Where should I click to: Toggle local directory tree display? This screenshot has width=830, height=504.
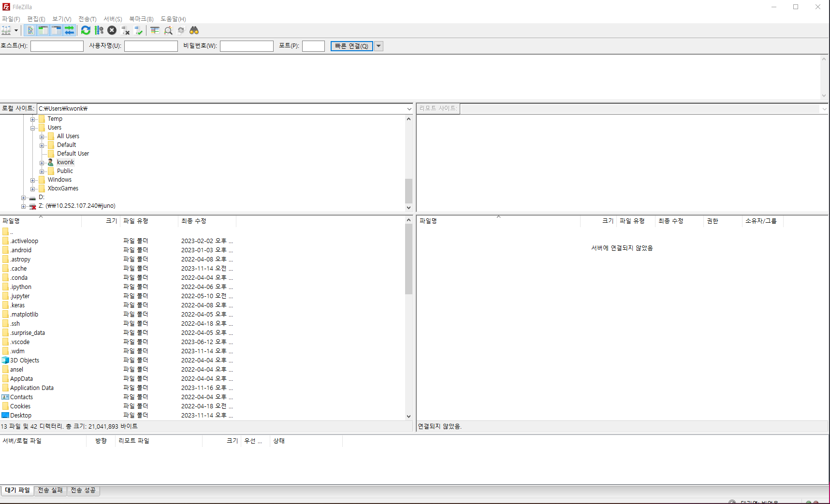(43, 30)
